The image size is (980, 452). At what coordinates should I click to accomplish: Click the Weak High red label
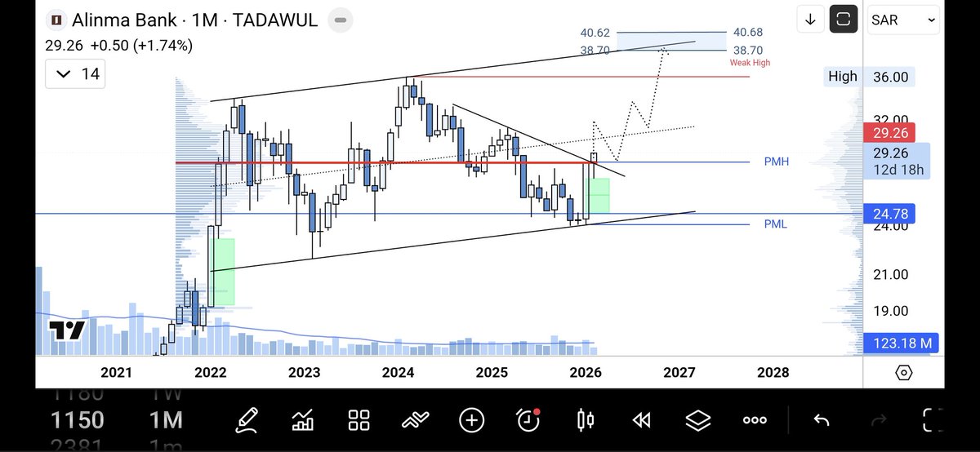pyautogui.click(x=750, y=63)
